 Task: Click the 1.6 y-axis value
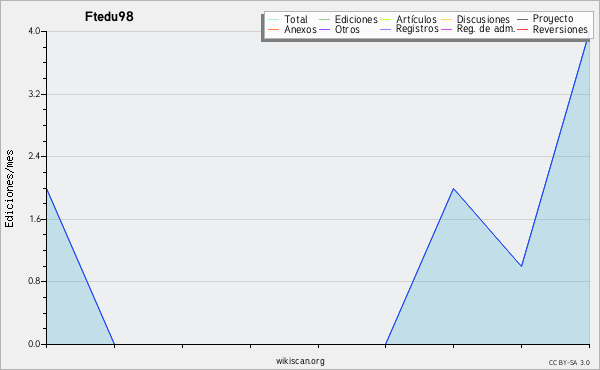click(x=34, y=219)
